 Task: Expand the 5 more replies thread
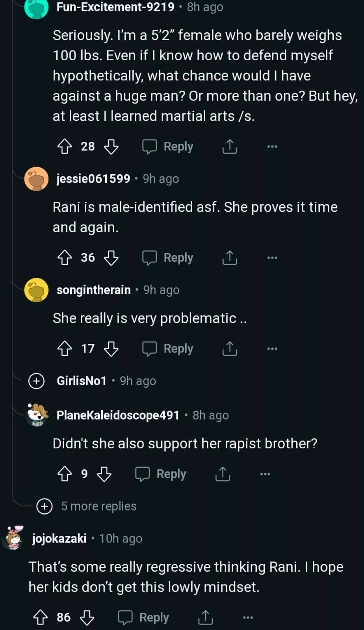pyautogui.click(x=45, y=506)
